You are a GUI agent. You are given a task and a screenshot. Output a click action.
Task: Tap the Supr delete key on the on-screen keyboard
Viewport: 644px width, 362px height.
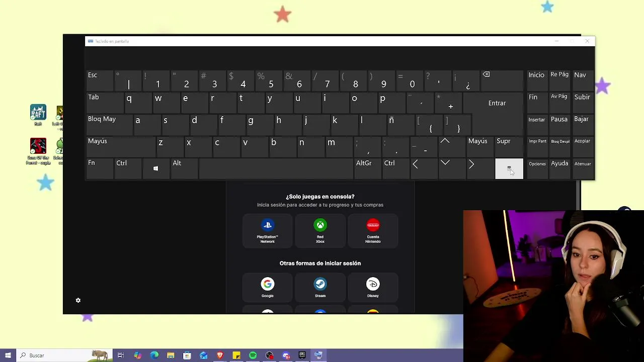[x=509, y=146]
